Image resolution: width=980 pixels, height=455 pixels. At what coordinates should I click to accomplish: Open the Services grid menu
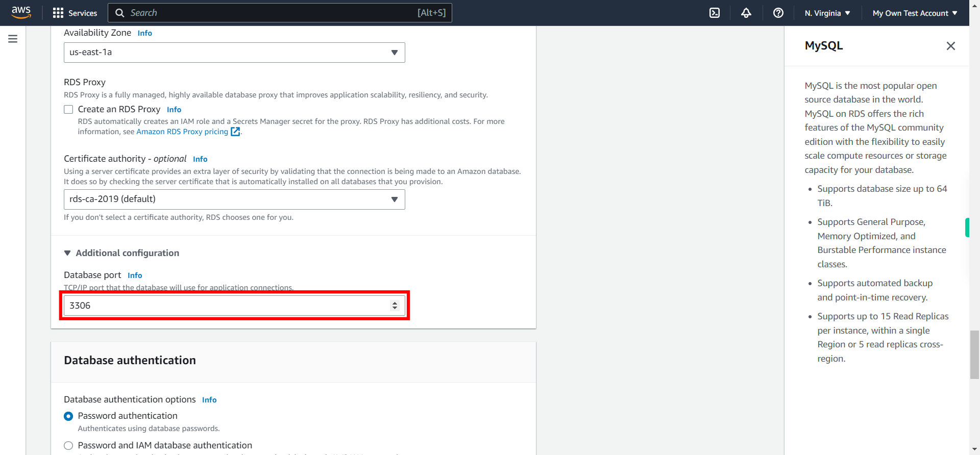point(58,13)
